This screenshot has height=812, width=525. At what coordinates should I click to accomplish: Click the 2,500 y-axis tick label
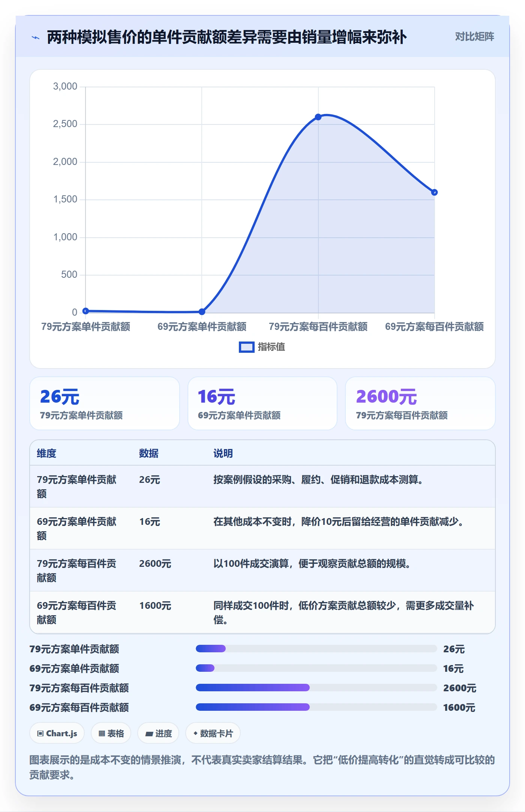tap(65, 124)
